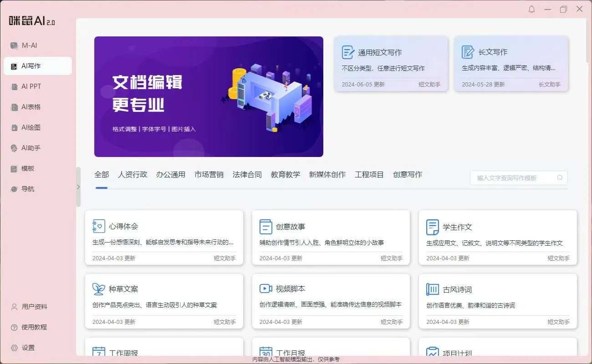Screen dimensions: 592x364
Task: Switch to the 教育教学 tab
Action: point(286,175)
